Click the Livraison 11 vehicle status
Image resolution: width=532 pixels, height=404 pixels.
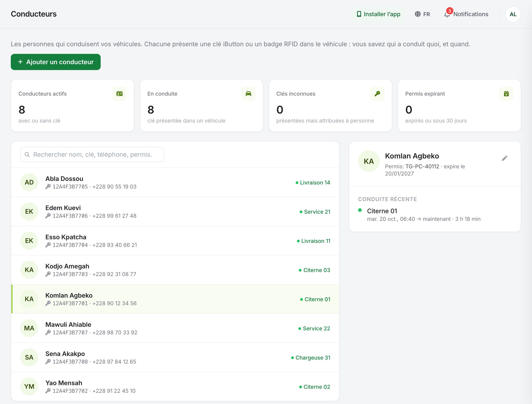(313, 241)
